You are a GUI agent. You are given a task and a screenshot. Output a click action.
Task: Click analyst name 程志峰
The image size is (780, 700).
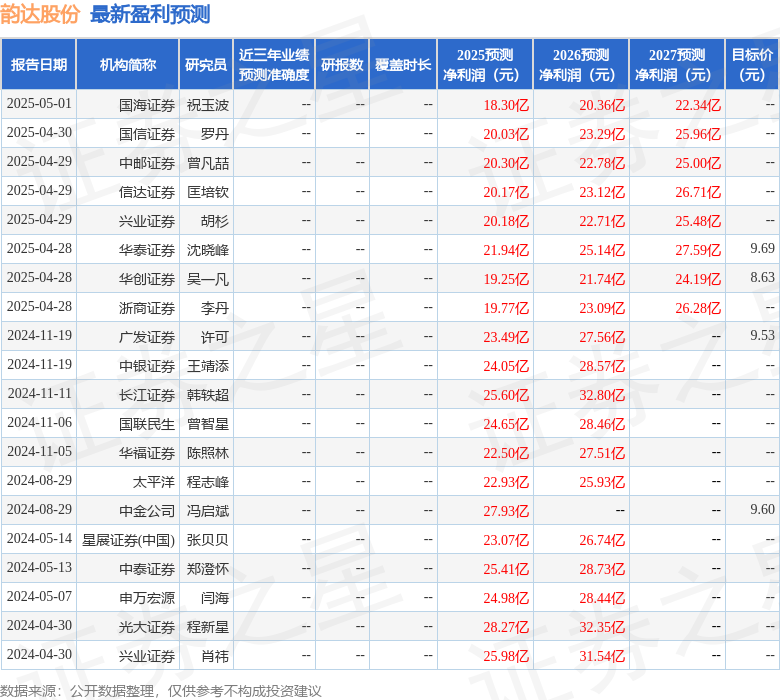click(x=208, y=482)
